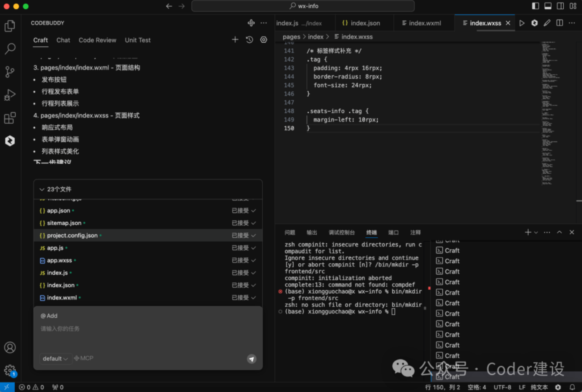Open the app.wxss file row
This screenshot has height=392, width=582.
point(148,260)
